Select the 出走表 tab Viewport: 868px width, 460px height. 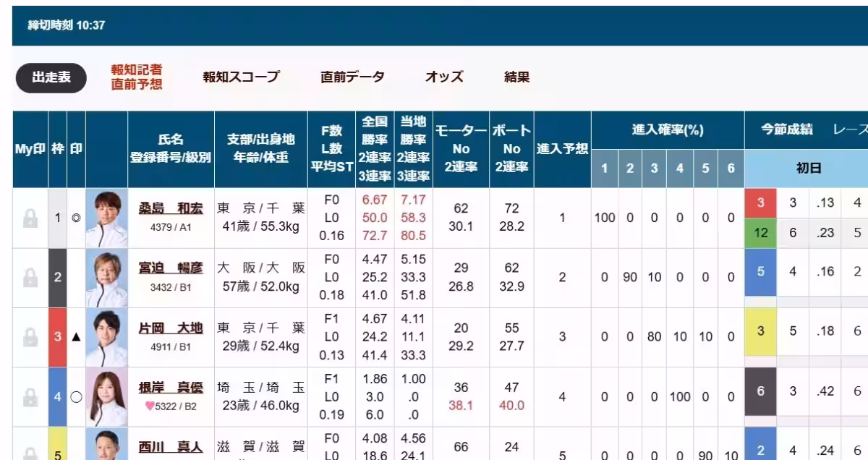pyautogui.click(x=50, y=77)
